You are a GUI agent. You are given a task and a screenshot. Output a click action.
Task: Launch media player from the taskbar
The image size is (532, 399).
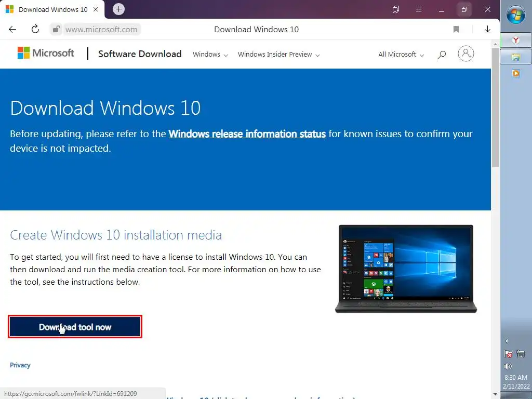pos(516,73)
